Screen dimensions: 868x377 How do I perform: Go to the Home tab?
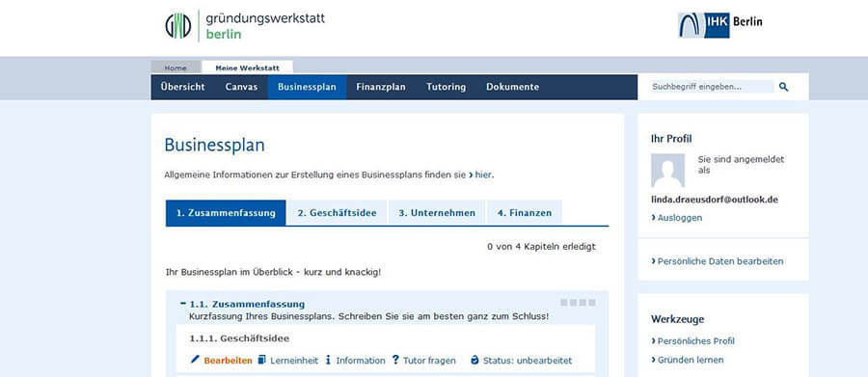pyautogui.click(x=176, y=67)
